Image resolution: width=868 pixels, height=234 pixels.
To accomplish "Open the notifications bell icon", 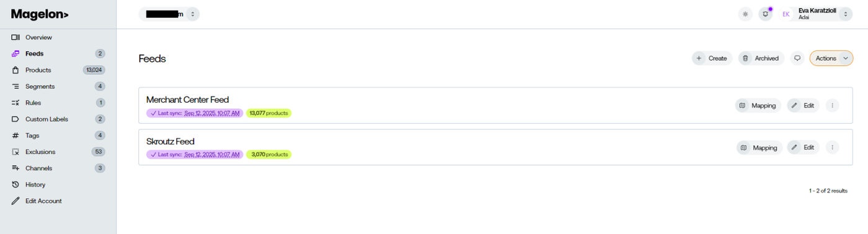I will tap(766, 14).
